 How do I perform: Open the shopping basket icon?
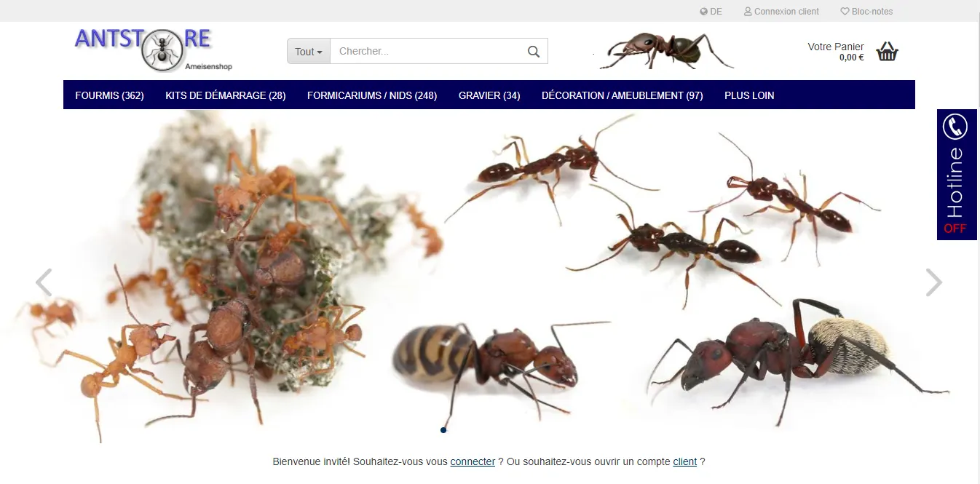click(x=887, y=52)
